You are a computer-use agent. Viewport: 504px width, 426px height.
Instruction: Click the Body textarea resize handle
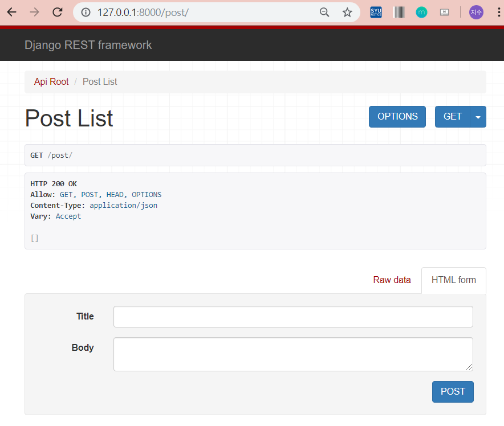point(469,367)
